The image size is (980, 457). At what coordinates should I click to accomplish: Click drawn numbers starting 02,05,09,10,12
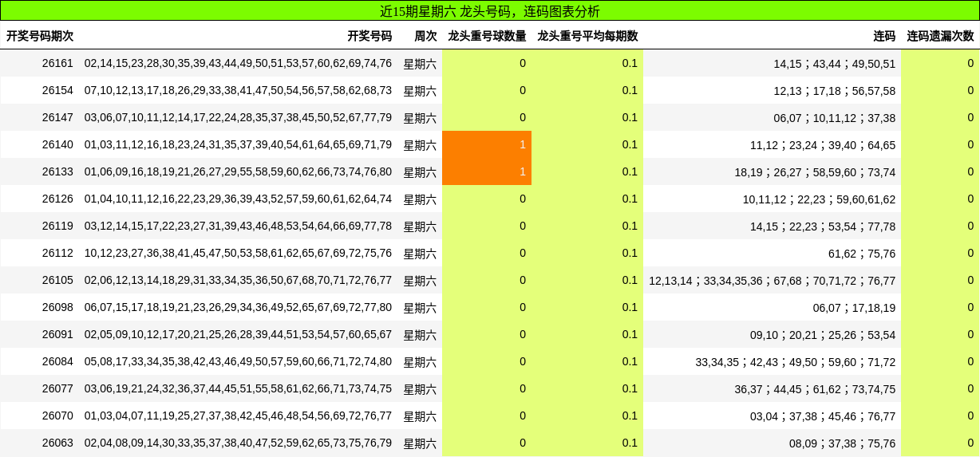point(239,334)
